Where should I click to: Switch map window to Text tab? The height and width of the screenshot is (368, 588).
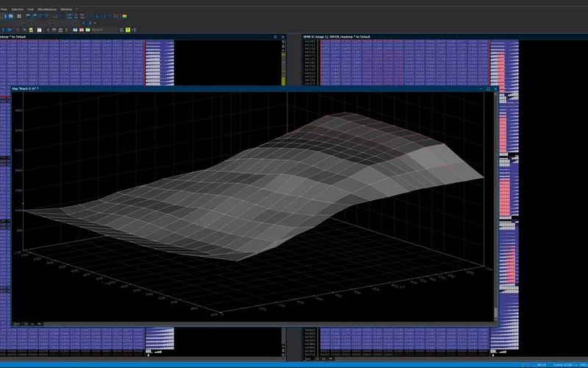pyautogui.click(x=16, y=324)
